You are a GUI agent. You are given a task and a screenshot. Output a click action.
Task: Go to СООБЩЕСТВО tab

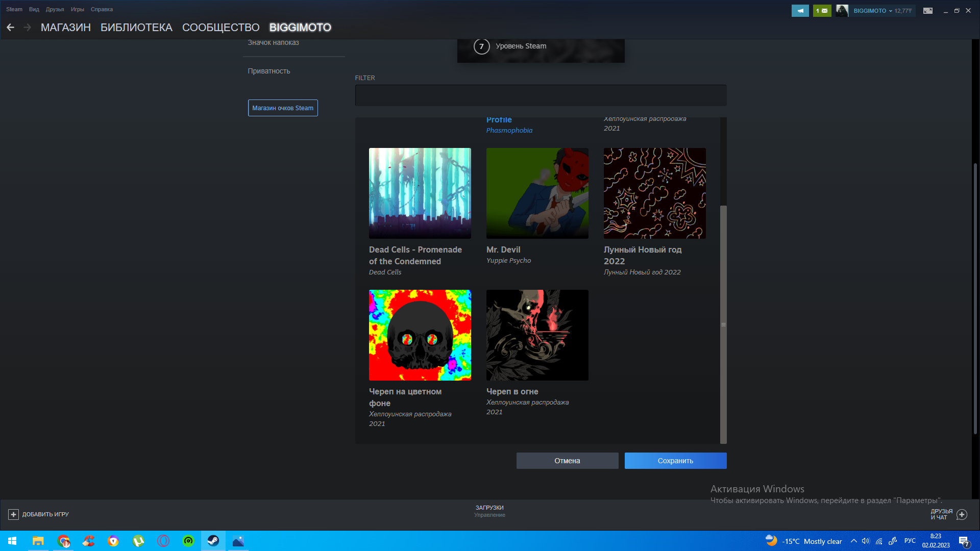pos(221,28)
